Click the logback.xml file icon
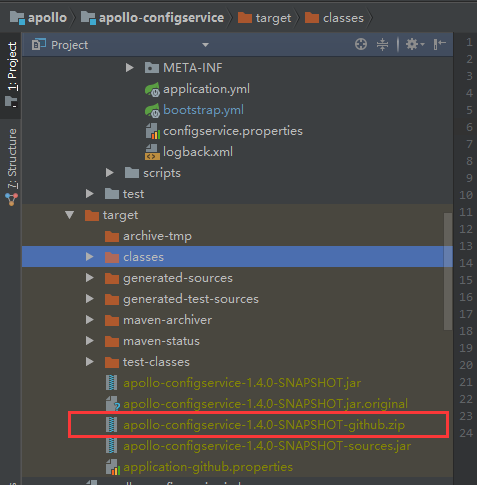The width and height of the screenshot is (477, 485). (152, 152)
